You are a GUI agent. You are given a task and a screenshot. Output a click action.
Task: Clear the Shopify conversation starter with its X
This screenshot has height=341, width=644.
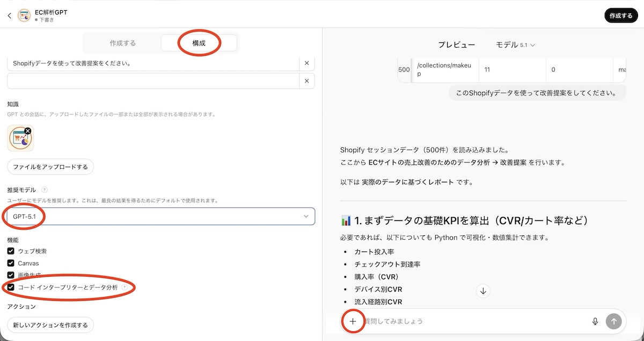[x=306, y=63]
